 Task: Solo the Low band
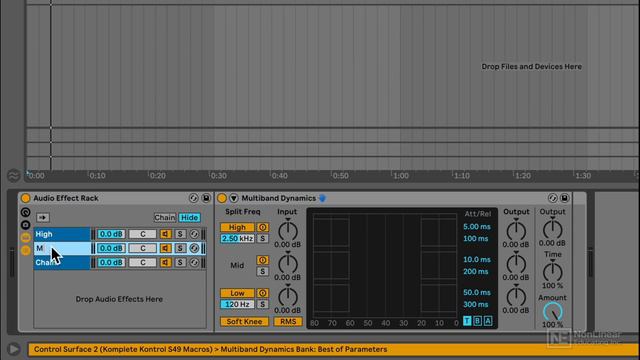(262, 304)
